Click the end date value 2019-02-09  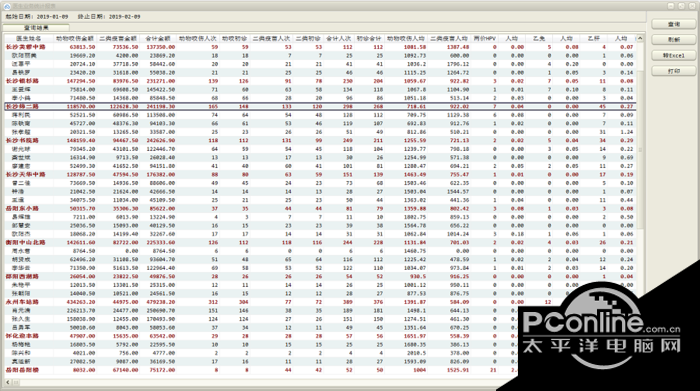click(x=125, y=17)
